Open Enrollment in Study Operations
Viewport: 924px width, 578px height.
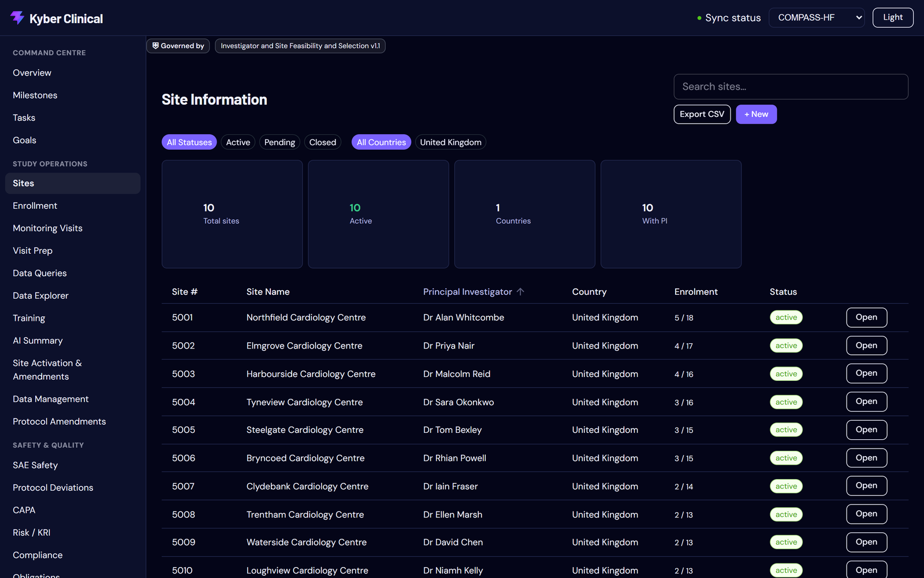tap(73, 206)
